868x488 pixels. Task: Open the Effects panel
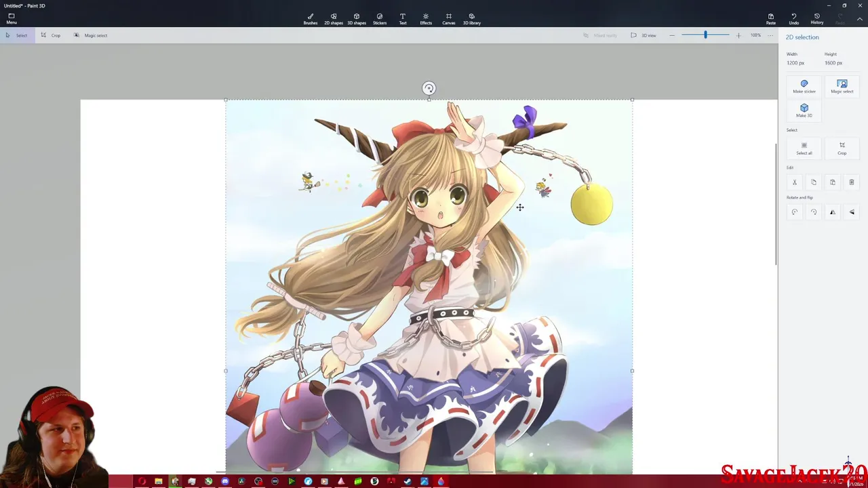click(x=426, y=19)
